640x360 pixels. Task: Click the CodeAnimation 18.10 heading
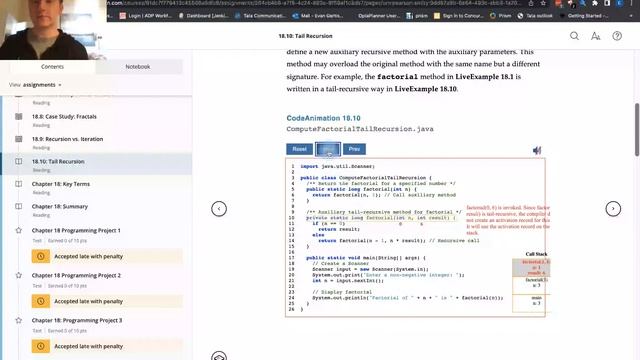click(323, 118)
